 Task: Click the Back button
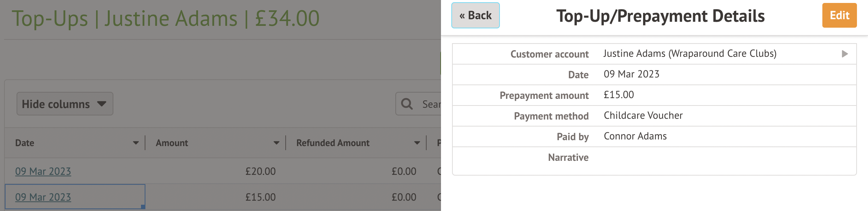tap(475, 15)
